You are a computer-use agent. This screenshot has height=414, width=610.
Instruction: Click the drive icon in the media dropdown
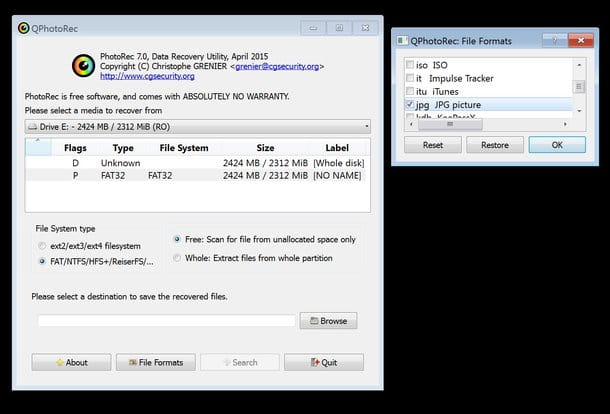coord(33,127)
